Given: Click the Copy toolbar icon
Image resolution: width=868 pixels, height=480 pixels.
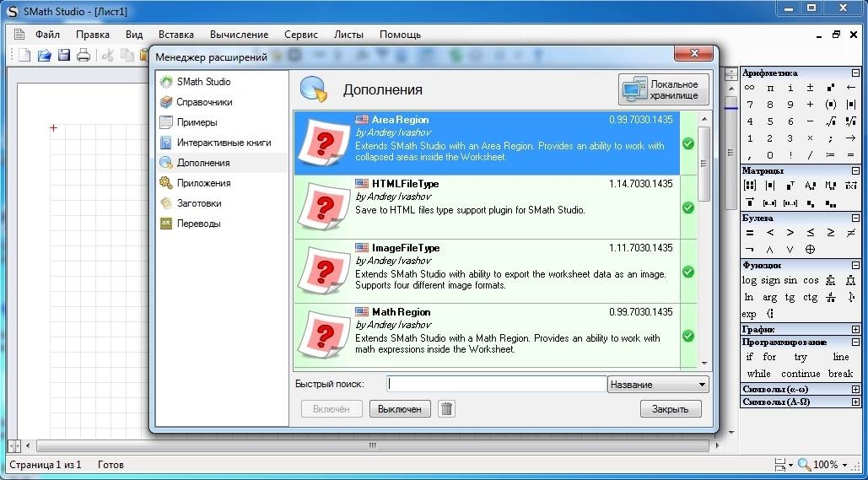Looking at the screenshot, I should click(x=128, y=55).
